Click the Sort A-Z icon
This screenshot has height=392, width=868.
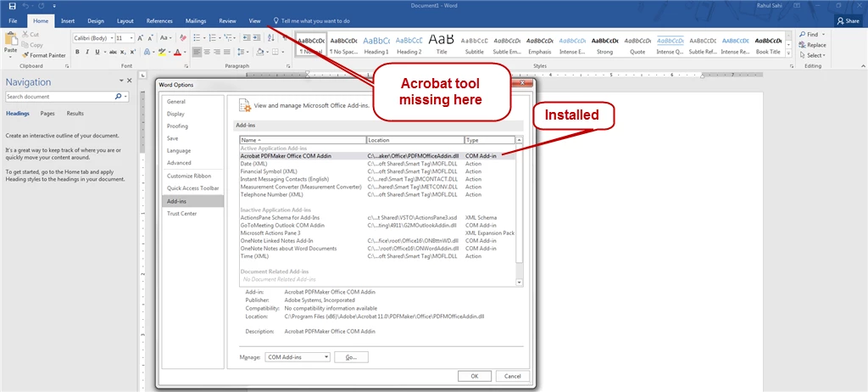[270, 38]
